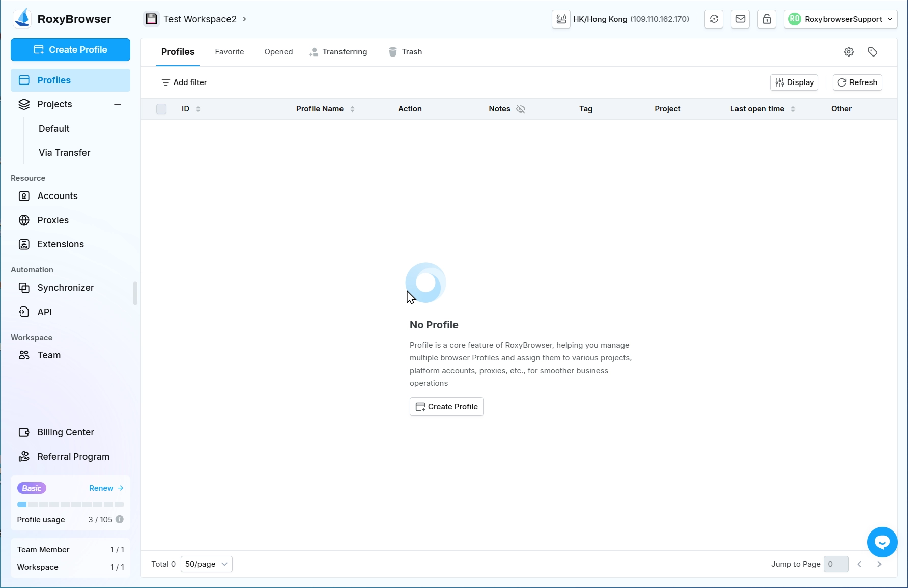Image resolution: width=908 pixels, height=588 pixels.
Task: Click the sync refresh icon in header
Action: click(714, 19)
